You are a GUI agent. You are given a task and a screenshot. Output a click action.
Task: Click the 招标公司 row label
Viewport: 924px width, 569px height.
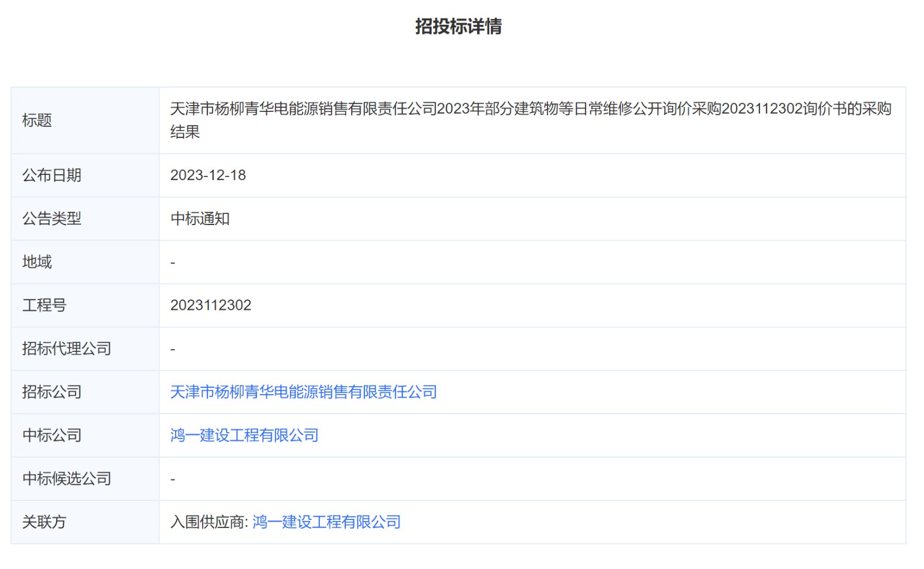pos(51,392)
